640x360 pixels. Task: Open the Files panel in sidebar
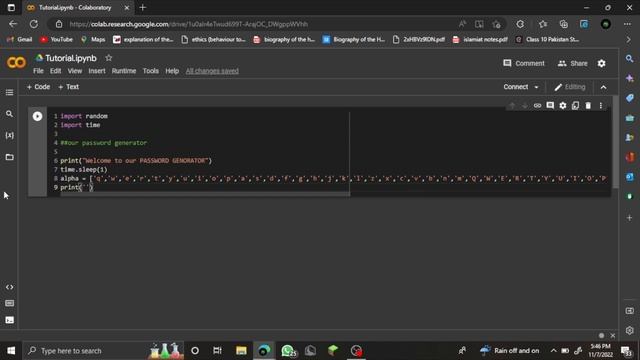(9, 157)
